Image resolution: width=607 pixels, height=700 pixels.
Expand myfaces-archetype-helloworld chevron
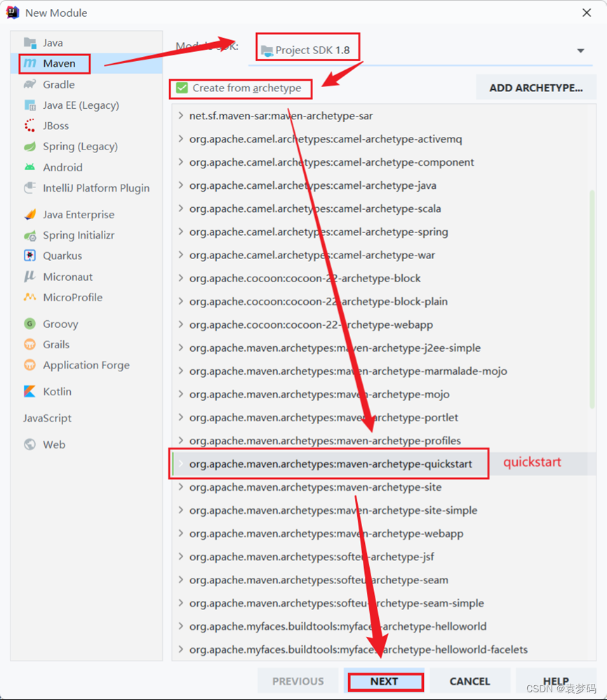(181, 626)
